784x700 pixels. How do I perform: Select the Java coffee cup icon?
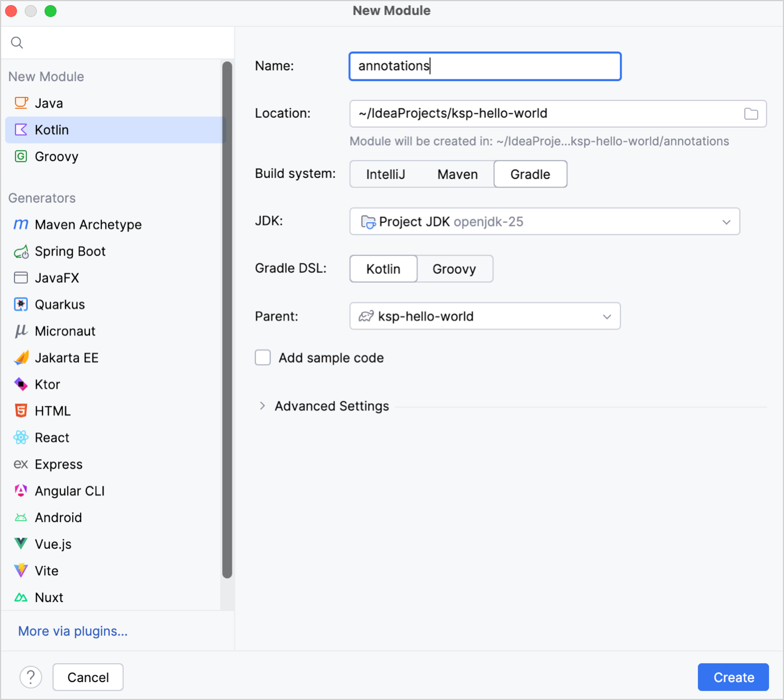(20, 102)
